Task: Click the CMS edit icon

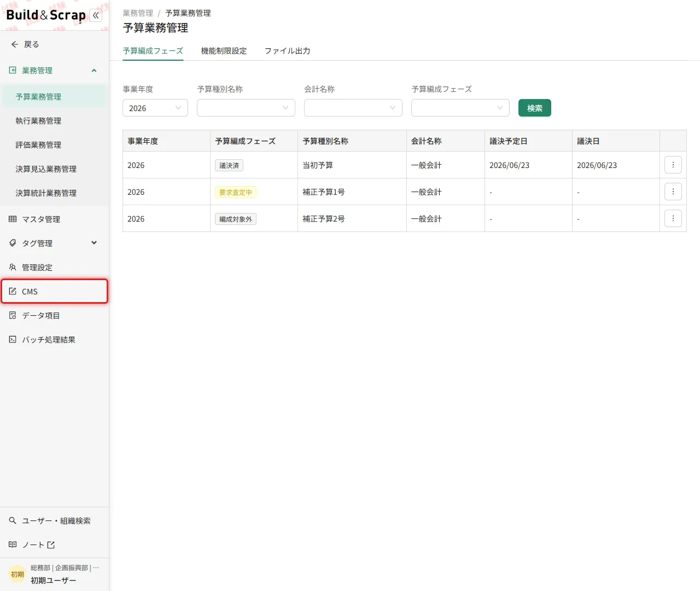Action: [x=13, y=292]
